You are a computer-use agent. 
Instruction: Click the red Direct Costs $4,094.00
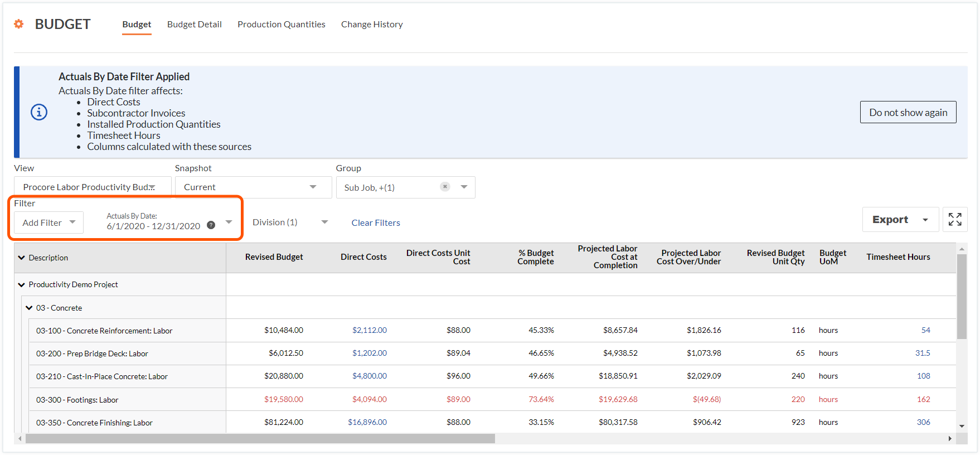pos(370,399)
